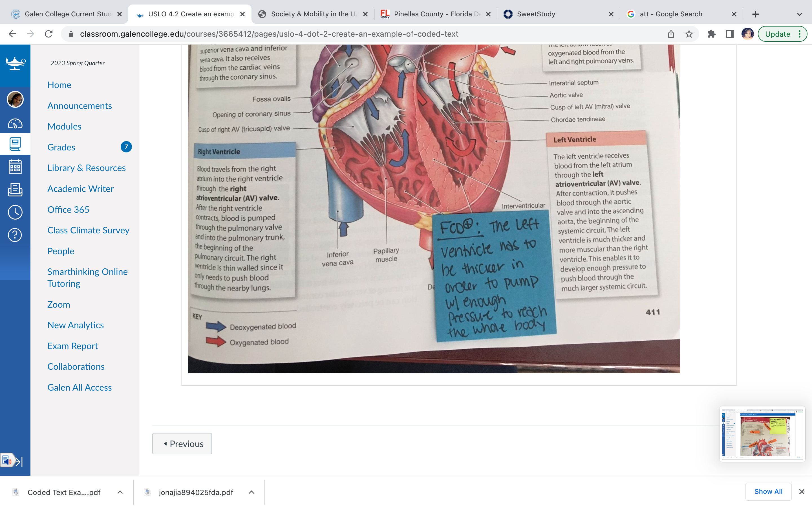Click the screenshot preview thumbnail
Viewport: 812px width, 508px height.
(x=762, y=434)
